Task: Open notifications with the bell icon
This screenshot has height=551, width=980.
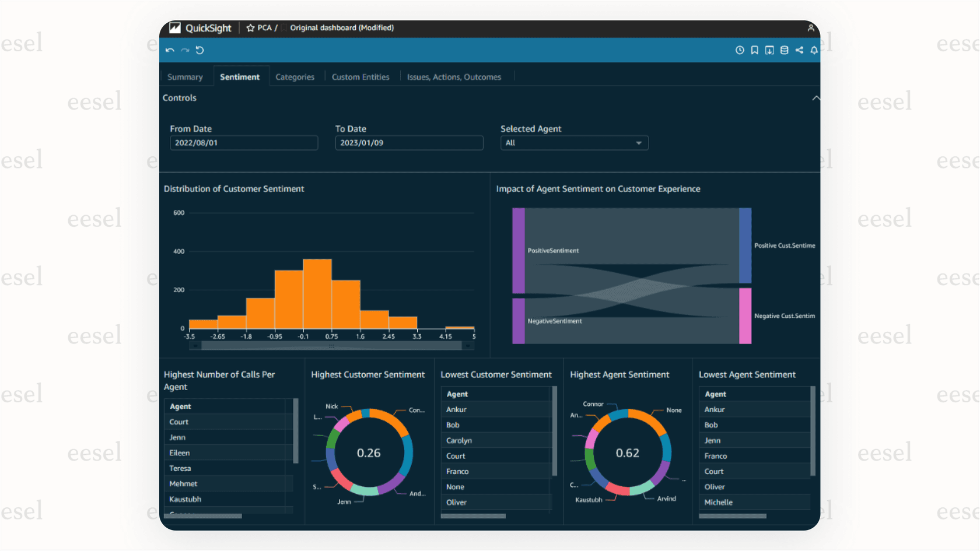Action: pyautogui.click(x=814, y=50)
